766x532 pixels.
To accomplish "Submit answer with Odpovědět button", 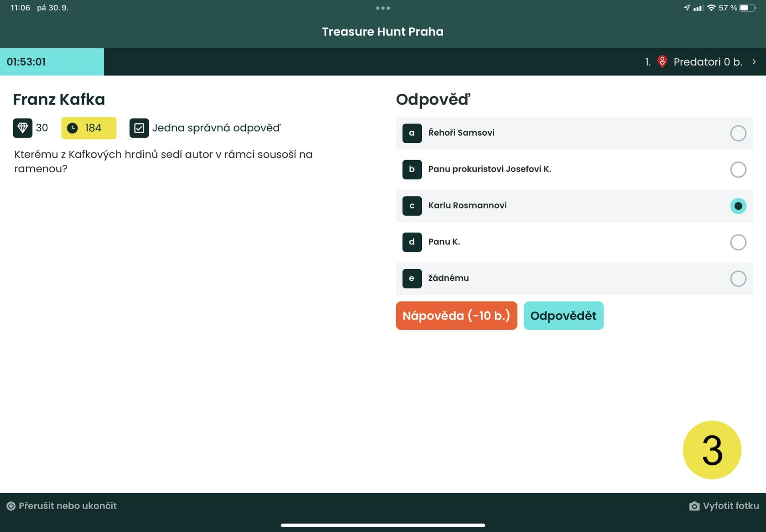I will pyautogui.click(x=563, y=315).
